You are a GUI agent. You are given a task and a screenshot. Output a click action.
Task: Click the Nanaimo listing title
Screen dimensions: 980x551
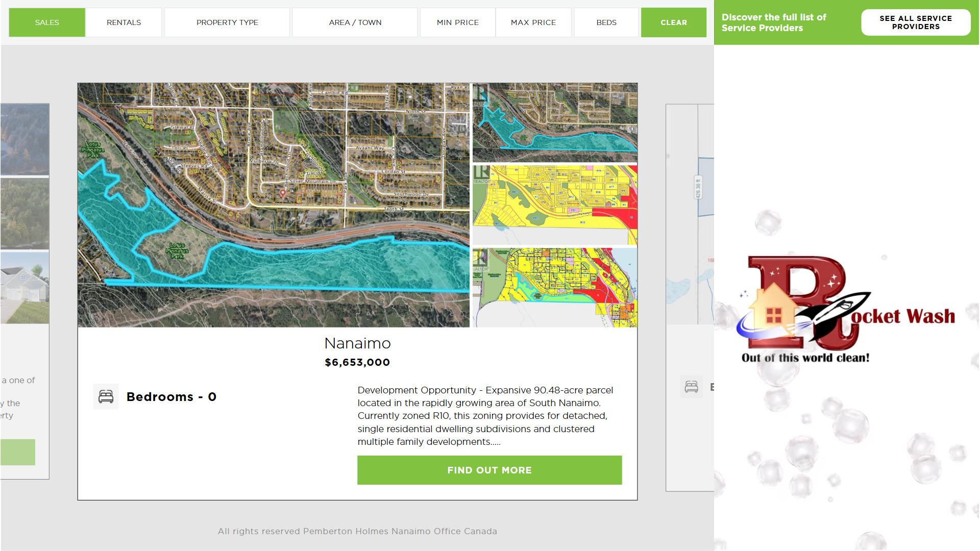357,343
